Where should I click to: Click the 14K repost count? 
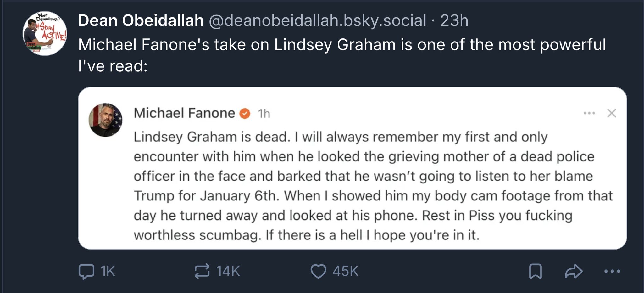click(x=228, y=271)
